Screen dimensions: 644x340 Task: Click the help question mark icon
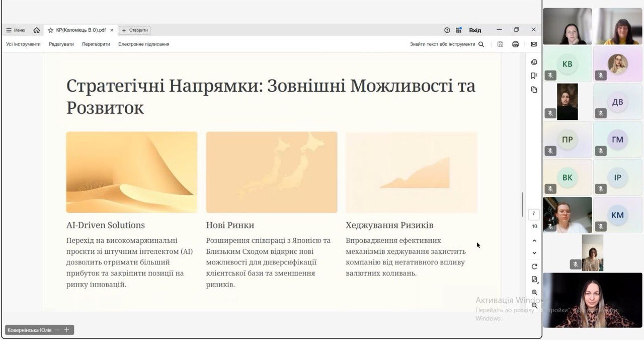447,30
